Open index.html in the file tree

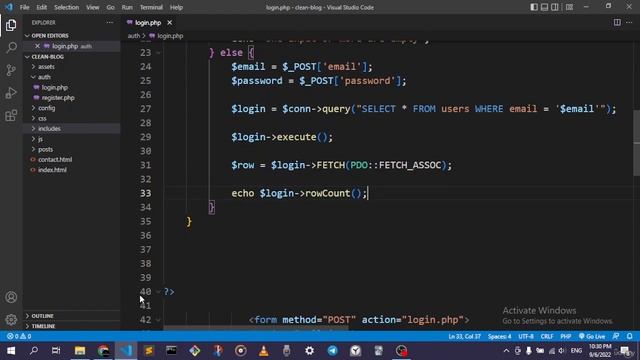(52, 170)
